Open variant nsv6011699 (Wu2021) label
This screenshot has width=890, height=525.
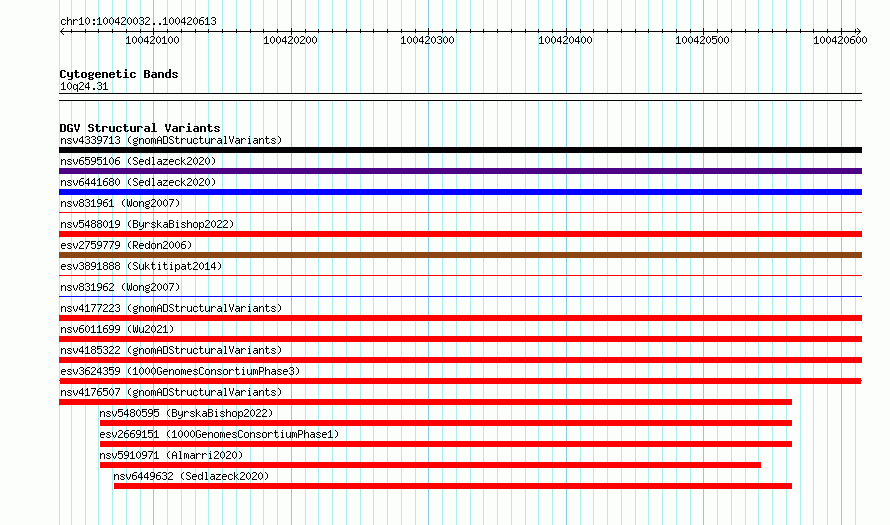tap(117, 329)
